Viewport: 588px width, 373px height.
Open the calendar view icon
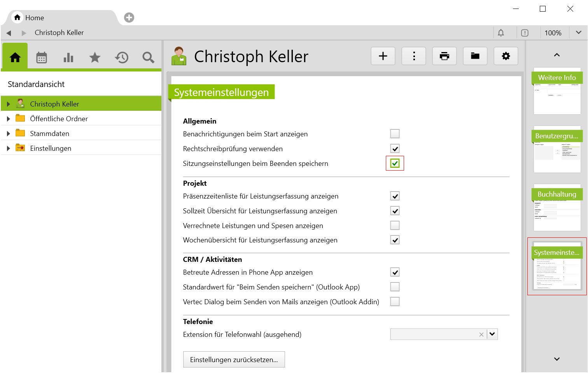(42, 58)
